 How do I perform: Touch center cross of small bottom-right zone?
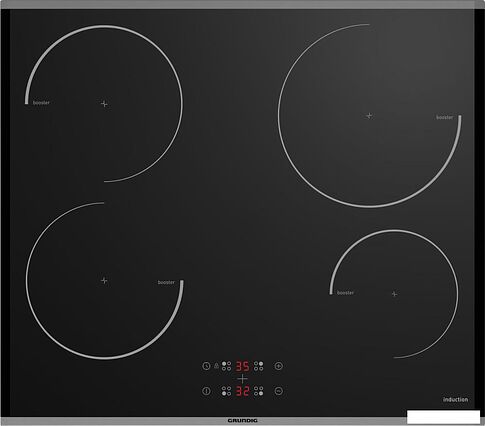click(394, 294)
